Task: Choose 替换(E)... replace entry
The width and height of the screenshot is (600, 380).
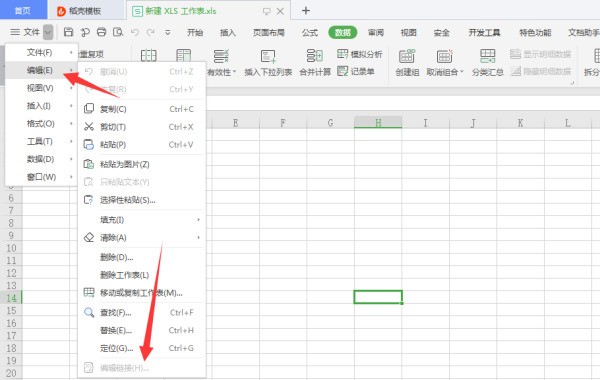Action: pos(142,330)
